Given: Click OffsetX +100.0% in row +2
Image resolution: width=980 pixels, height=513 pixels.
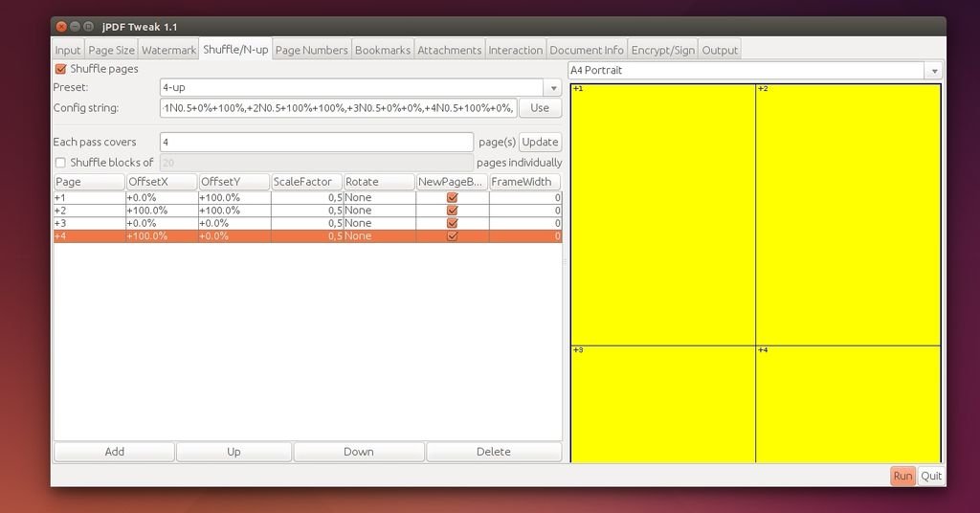Looking at the screenshot, I should tap(161, 211).
